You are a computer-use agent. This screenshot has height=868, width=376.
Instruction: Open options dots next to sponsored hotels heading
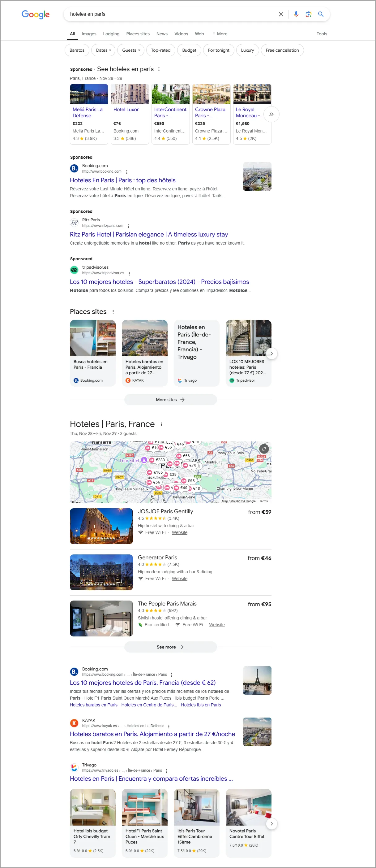tap(159, 69)
